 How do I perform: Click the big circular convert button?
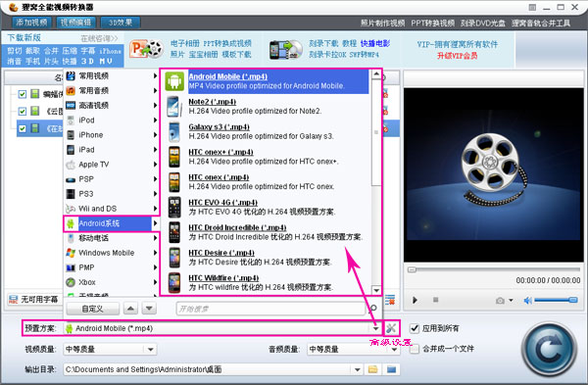click(549, 350)
